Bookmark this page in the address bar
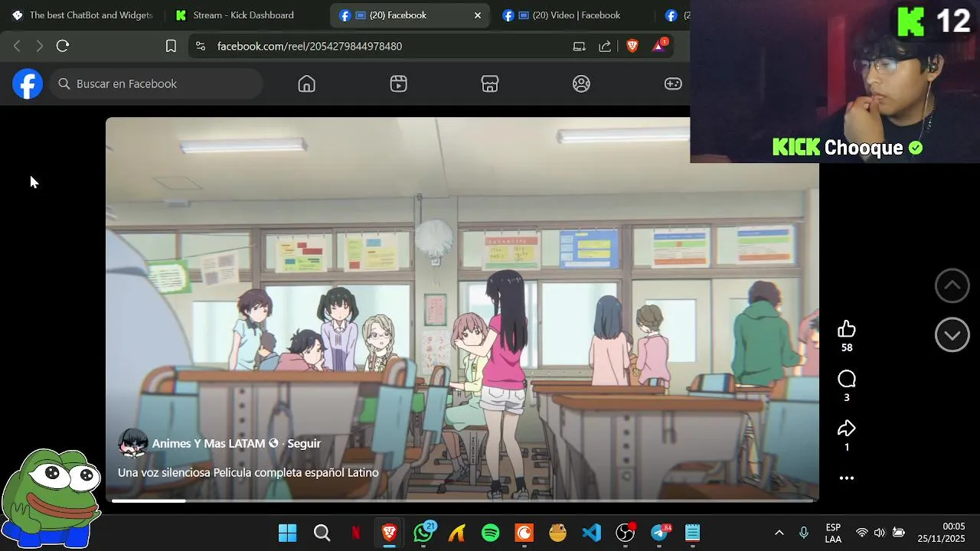 click(x=171, y=46)
